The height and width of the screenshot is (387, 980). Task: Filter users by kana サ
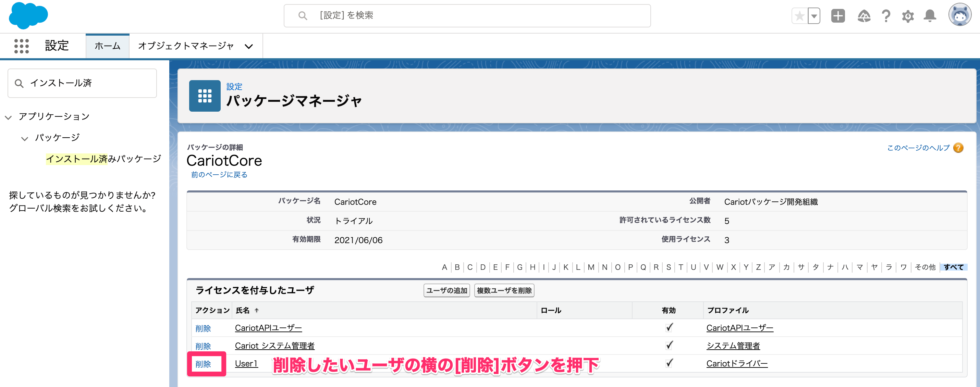coord(801,267)
